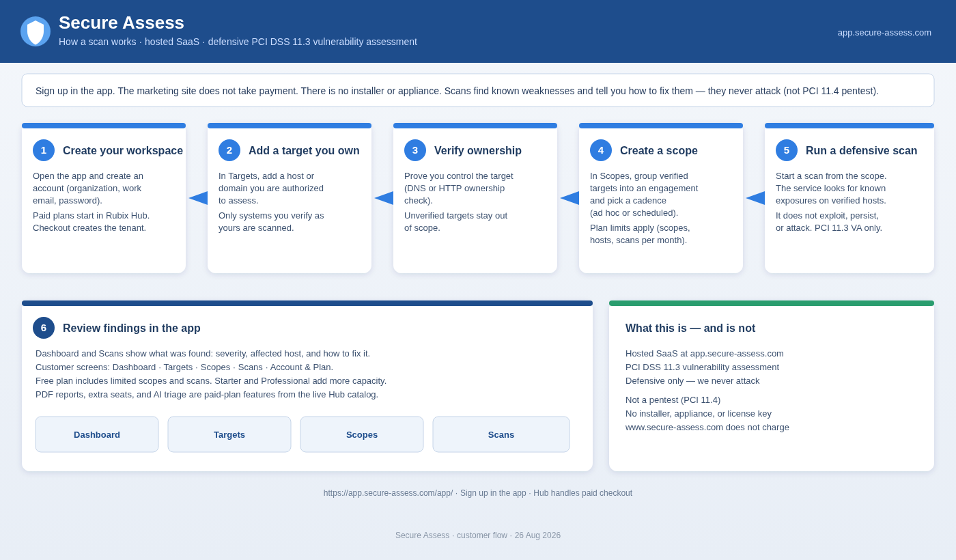Screen dimensions: 956x560
Task: Select the Scopes button
Action: (362, 434)
